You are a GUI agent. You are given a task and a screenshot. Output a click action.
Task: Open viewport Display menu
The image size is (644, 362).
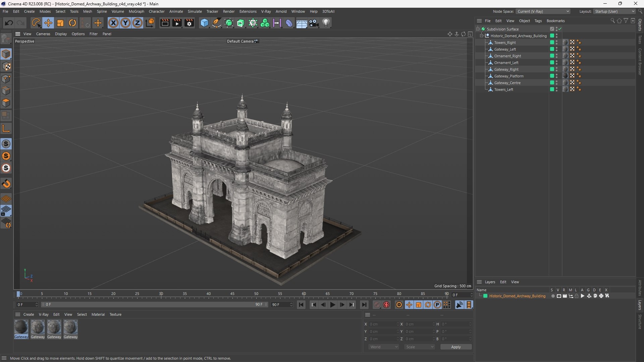[x=61, y=34]
